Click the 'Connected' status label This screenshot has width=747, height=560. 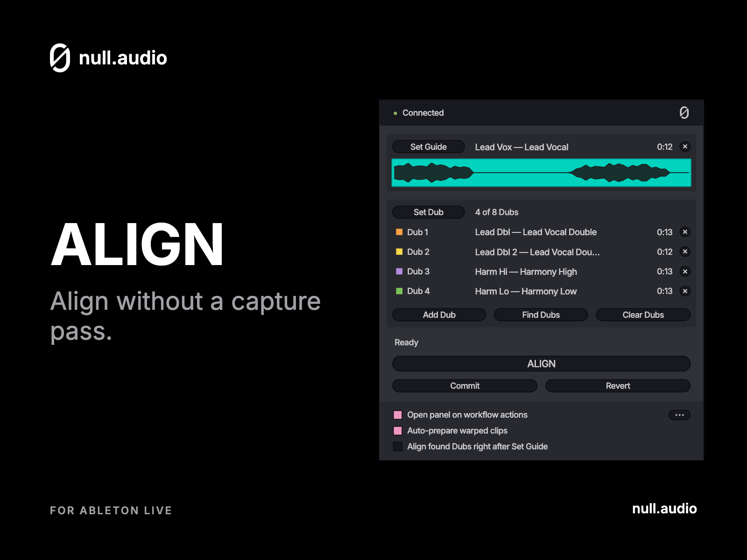423,113
